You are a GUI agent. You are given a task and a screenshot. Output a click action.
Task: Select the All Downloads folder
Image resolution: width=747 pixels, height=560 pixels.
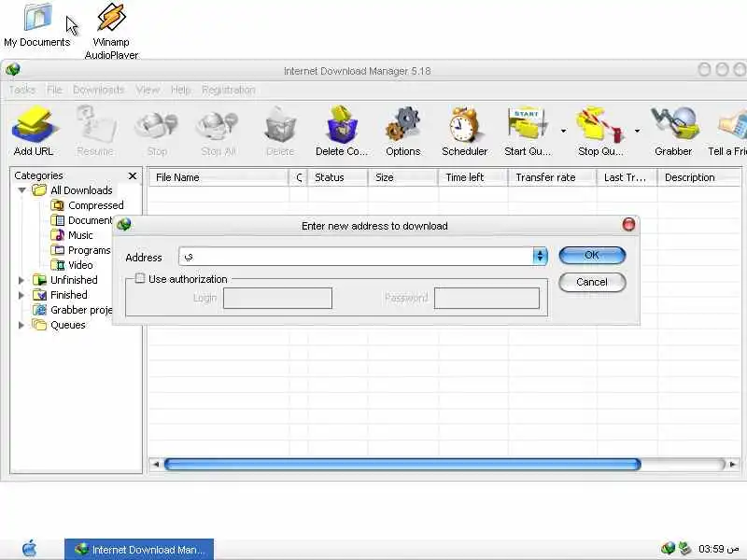pos(73,190)
